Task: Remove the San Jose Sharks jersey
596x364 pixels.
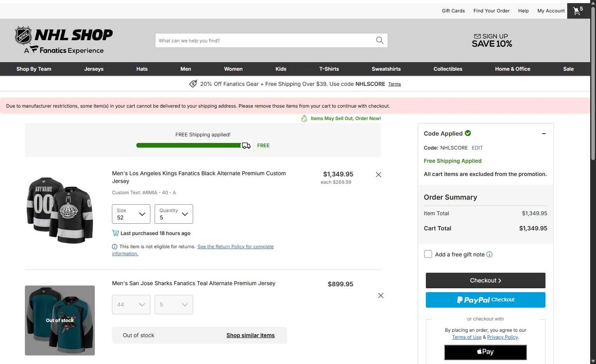Action: 381,296
